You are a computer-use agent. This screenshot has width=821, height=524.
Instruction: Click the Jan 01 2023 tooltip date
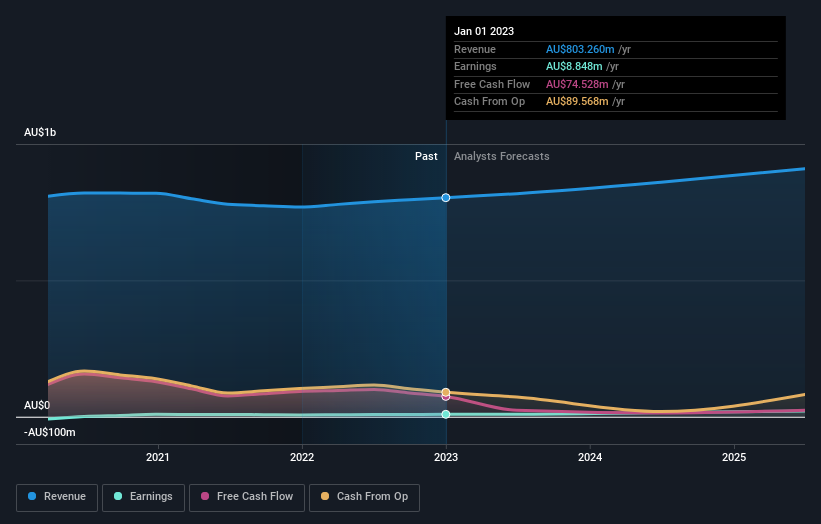tap(484, 31)
